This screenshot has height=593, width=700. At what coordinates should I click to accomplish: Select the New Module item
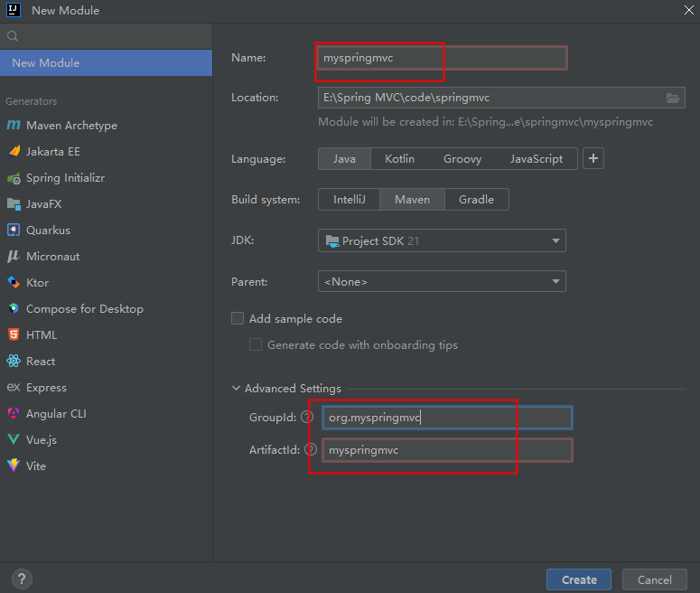point(107,63)
